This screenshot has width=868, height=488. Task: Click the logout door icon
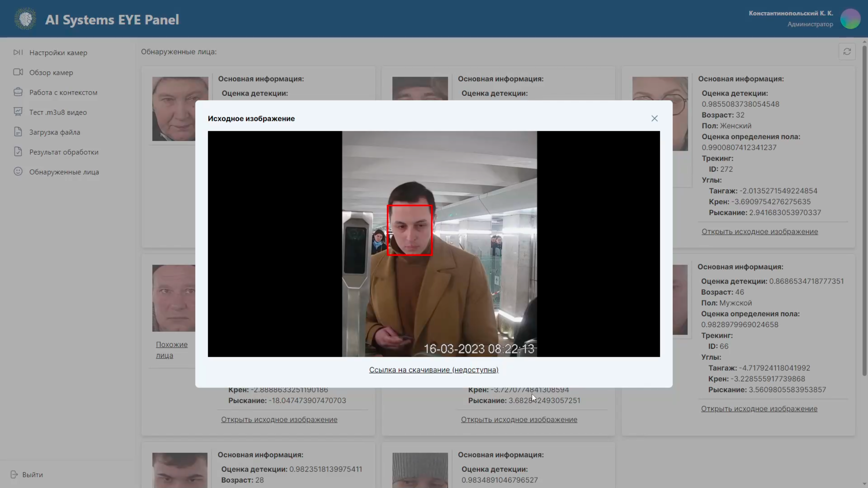click(x=14, y=474)
